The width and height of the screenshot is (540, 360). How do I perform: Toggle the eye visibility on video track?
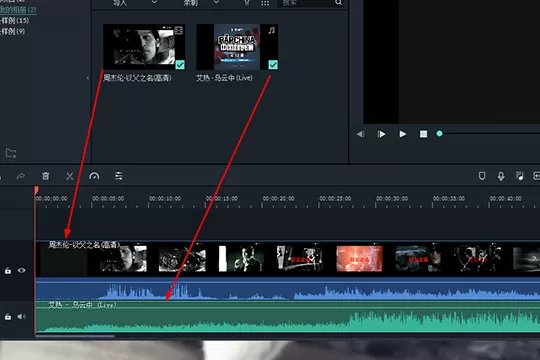click(x=21, y=270)
